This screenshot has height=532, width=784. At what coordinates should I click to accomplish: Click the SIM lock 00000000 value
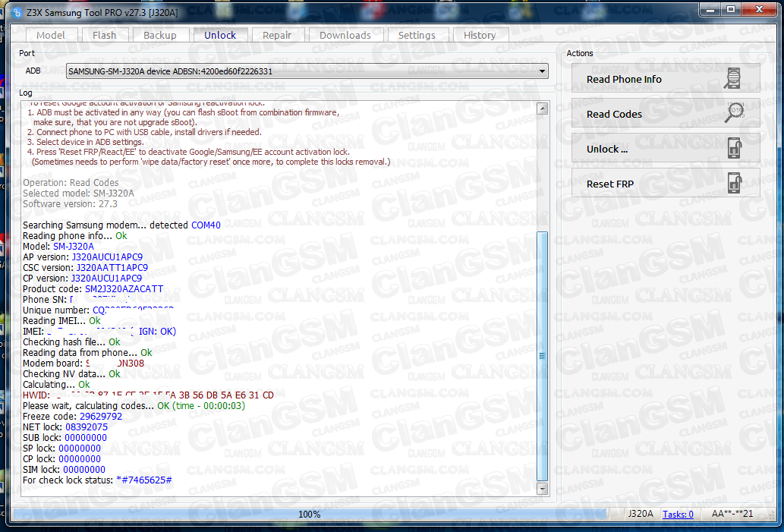point(84,470)
